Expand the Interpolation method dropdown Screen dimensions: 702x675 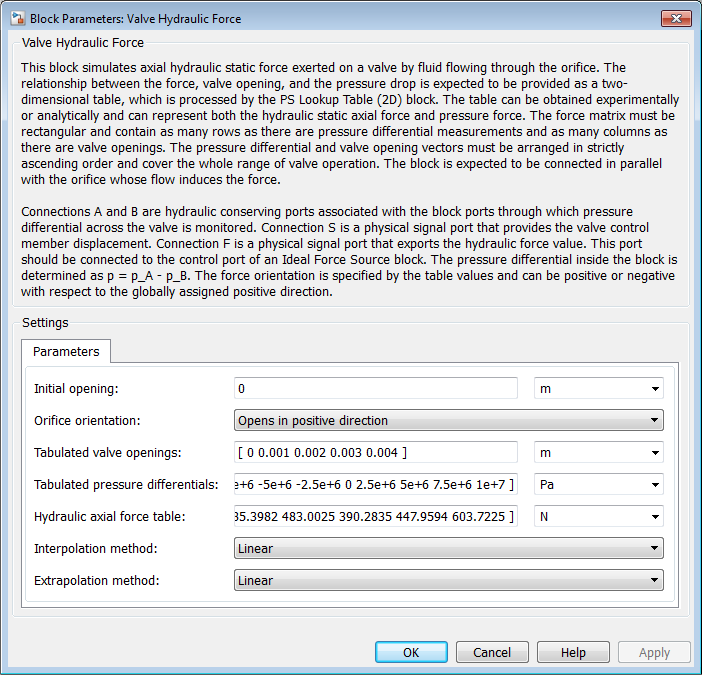tap(448, 549)
